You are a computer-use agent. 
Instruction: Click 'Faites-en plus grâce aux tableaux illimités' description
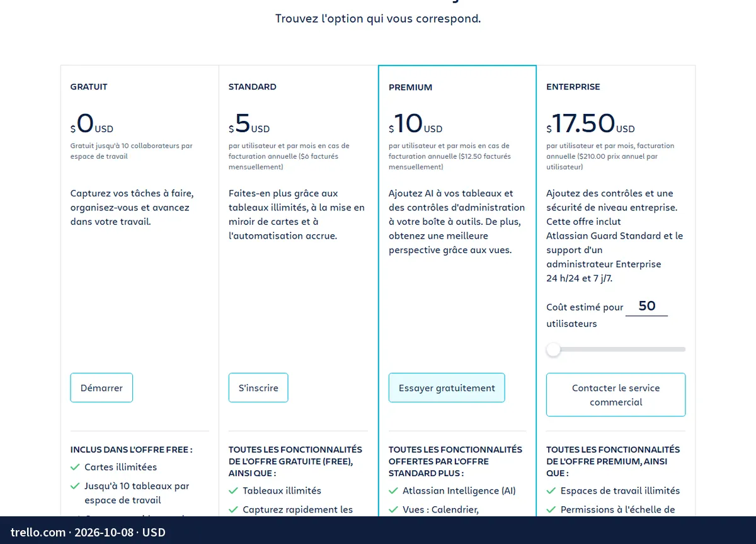[297, 215]
